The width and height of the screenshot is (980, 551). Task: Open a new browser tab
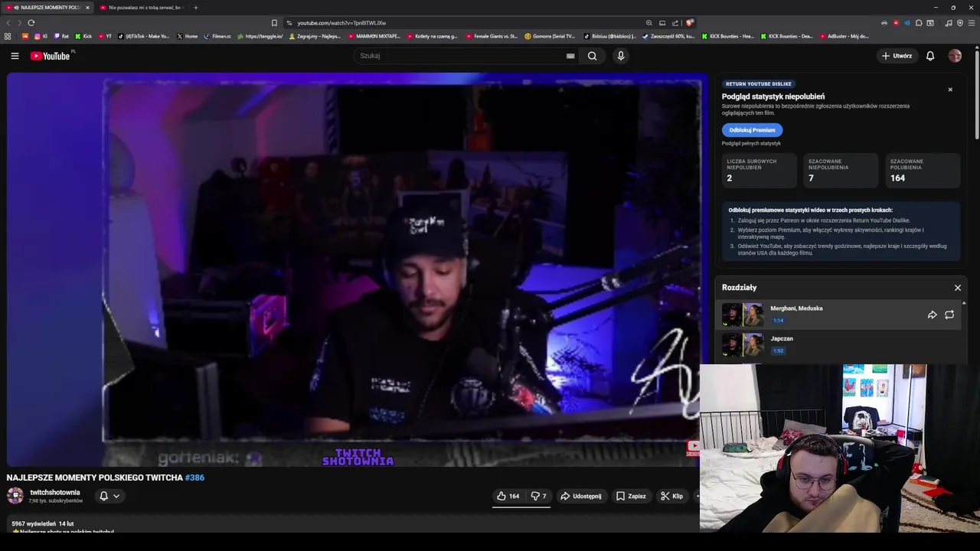coord(195,8)
